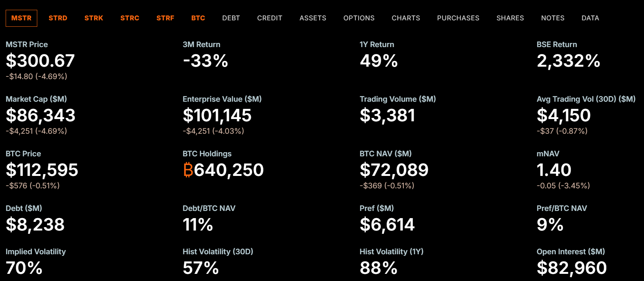Click the mNAV value 1.40

point(554,170)
